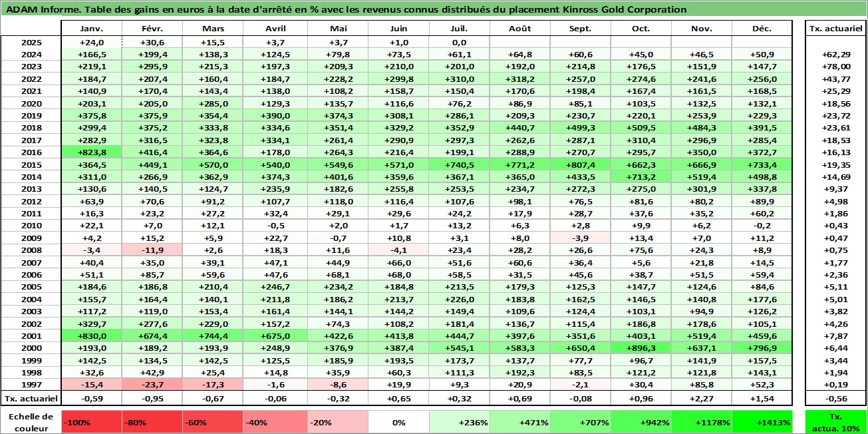Image resolution: width=868 pixels, height=434 pixels.
Task: Select the +896,3 cell for October 2000
Action: pyautogui.click(x=641, y=348)
